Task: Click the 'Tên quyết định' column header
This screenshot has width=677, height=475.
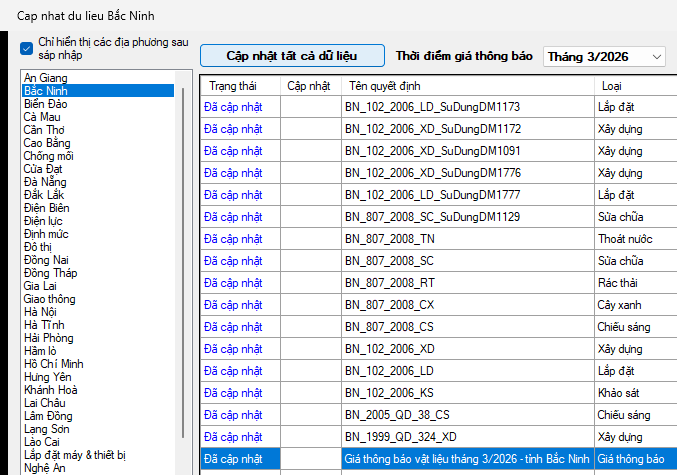Action: 382,86
